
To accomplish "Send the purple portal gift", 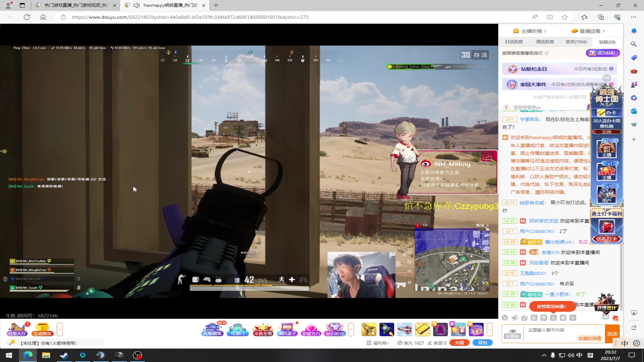I will pyautogui.click(x=440, y=329).
